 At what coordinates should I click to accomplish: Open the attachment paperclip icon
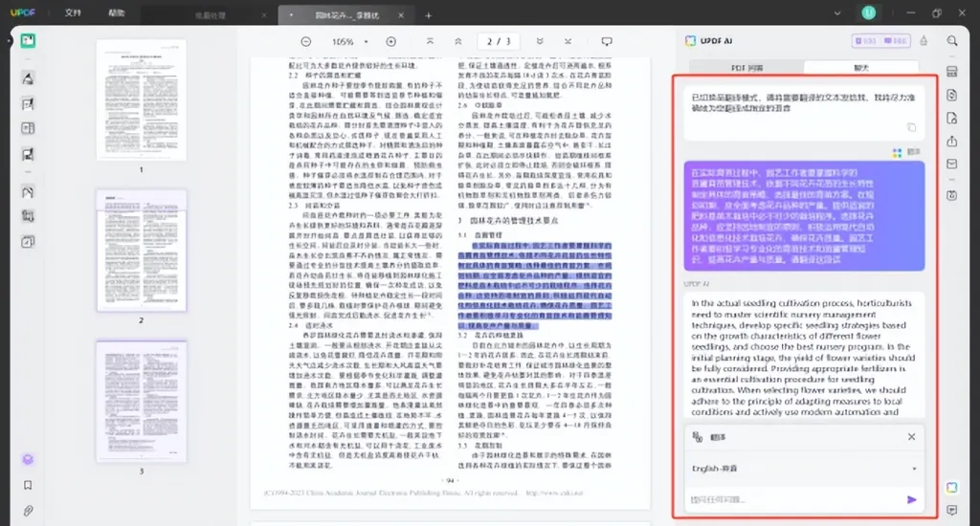tap(28, 510)
